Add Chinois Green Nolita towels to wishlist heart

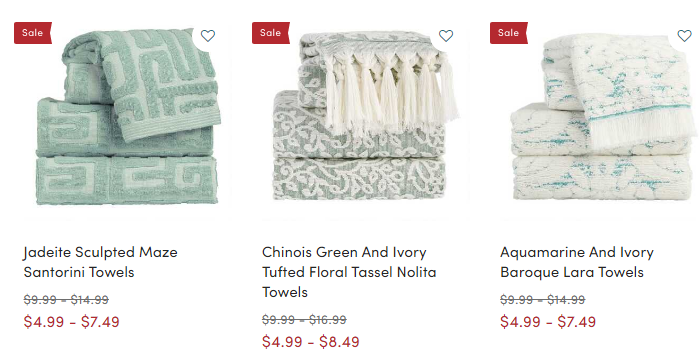[x=446, y=36]
